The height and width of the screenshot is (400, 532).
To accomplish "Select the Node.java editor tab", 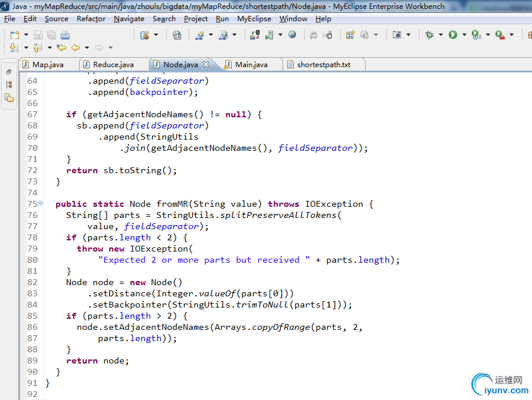I will coord(182,64).
